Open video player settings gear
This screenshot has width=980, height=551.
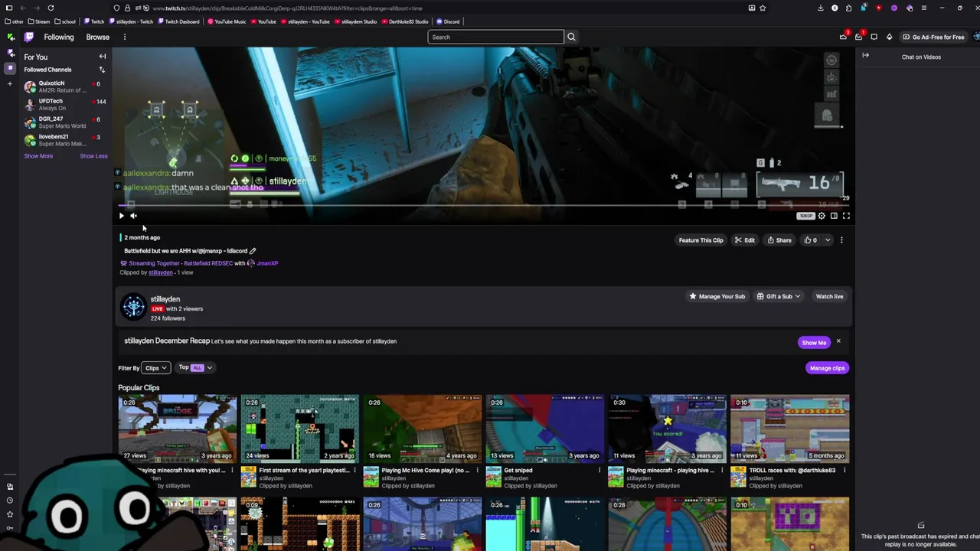[822, 216]
